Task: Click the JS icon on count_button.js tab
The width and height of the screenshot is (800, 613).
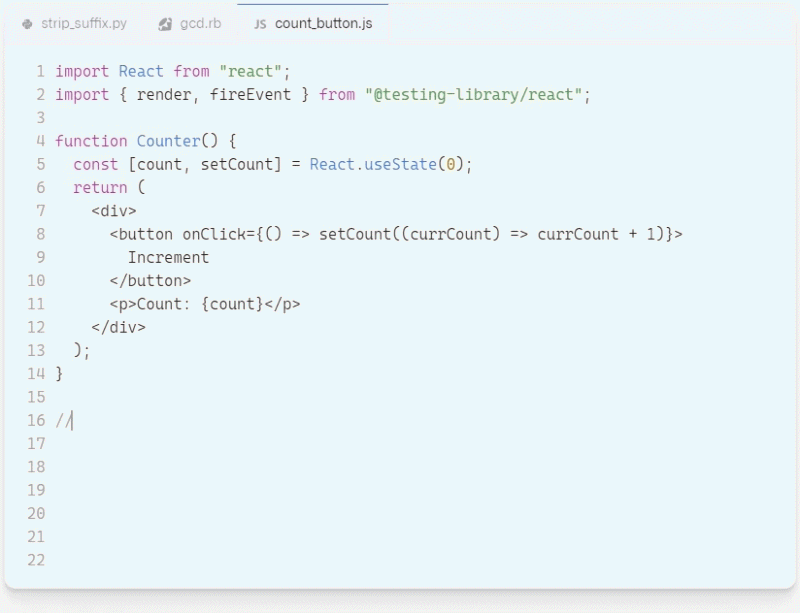Action: [x=260, y=24]
